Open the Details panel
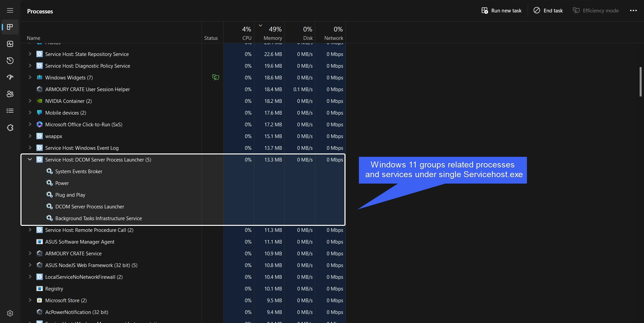This screenshot has width=644, height=323. coord(10,111)
